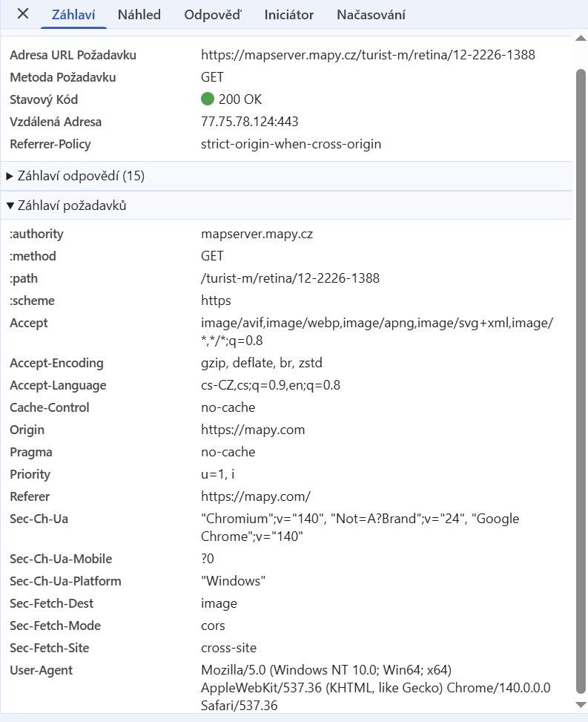Select the Referrer-Policy value text

(x=291, y=144)
